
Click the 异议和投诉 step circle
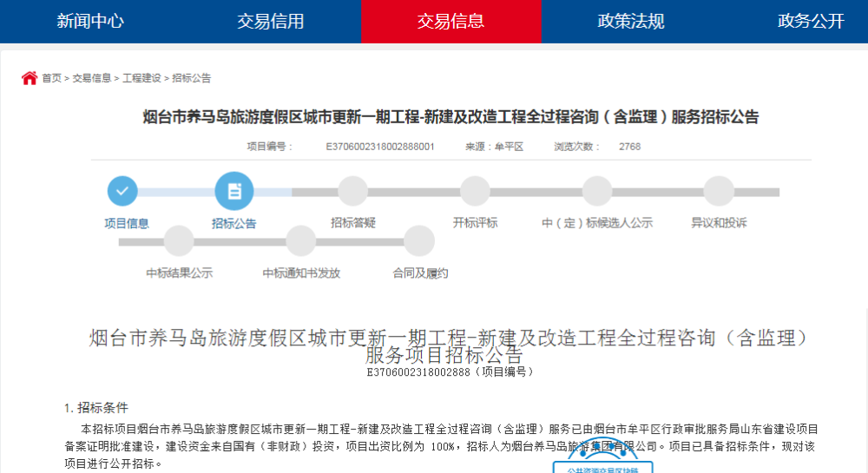click(x=719, y=191)
